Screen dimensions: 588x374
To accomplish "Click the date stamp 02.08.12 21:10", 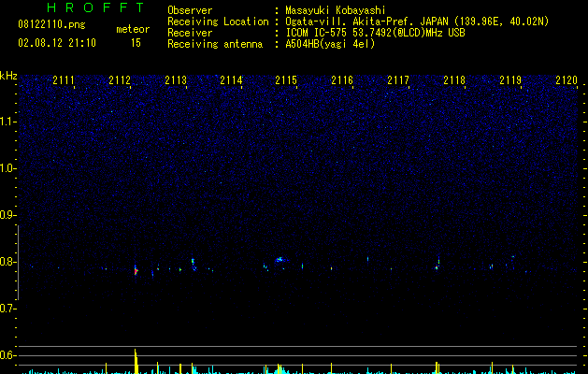I will tap(57, 43).
